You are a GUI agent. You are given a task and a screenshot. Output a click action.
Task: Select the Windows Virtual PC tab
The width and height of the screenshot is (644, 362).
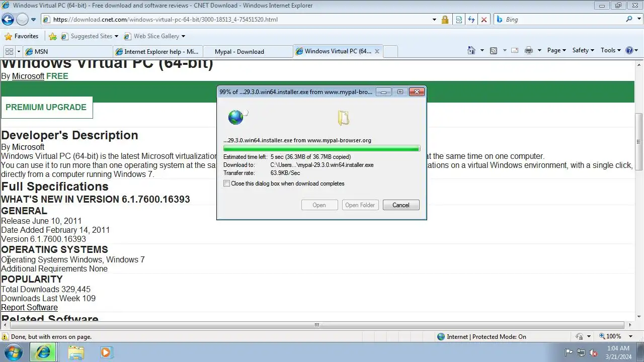tap(334, 51)
